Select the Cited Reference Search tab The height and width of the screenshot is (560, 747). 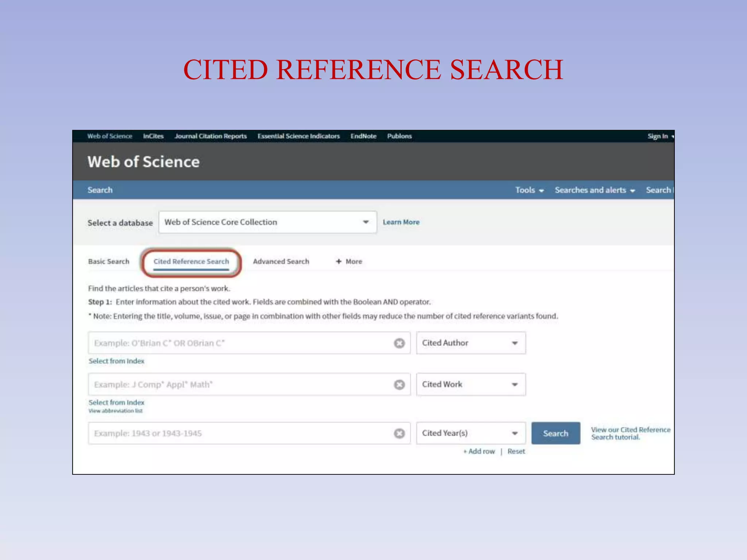191,261
